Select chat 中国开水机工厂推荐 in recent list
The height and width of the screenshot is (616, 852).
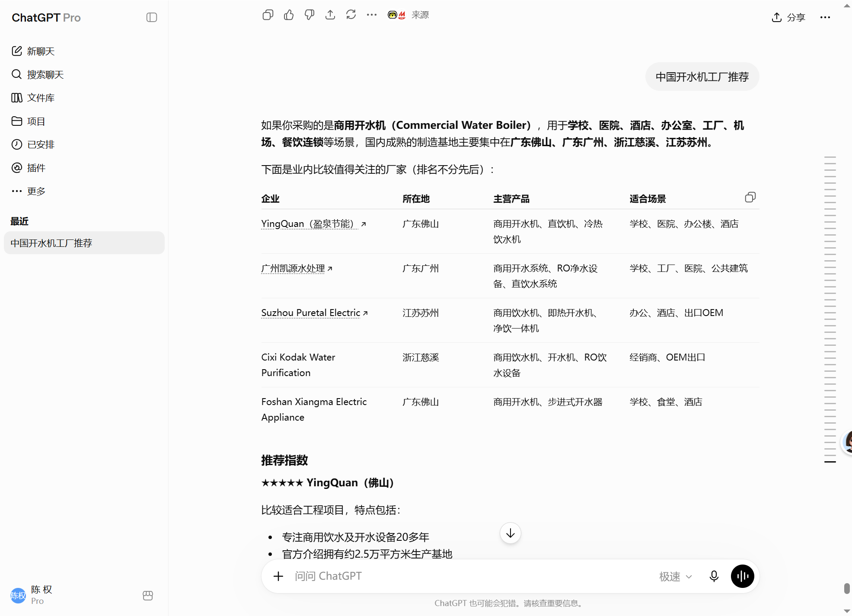84,243
